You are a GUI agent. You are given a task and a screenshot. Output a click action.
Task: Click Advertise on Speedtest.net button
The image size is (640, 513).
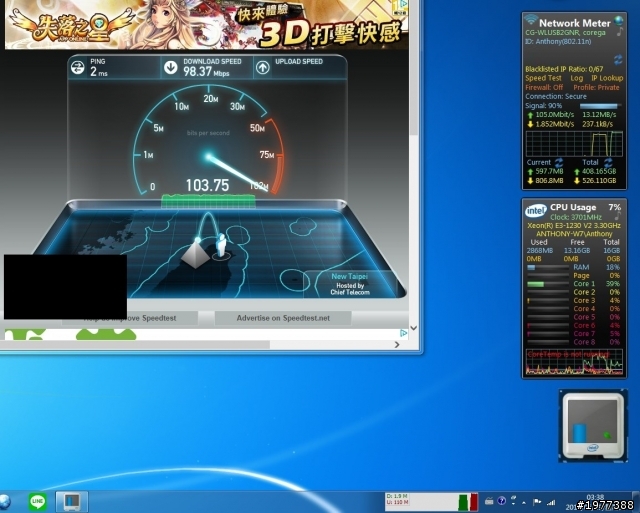(283, 318)
